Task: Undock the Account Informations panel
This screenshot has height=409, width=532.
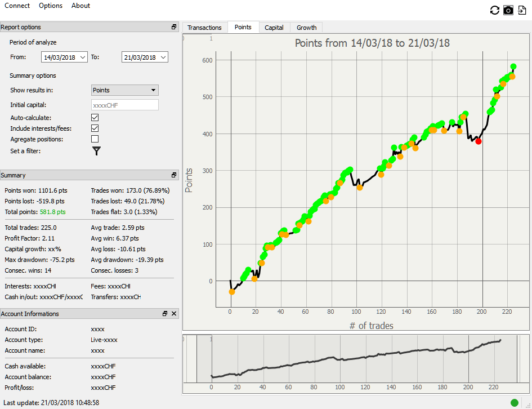Action: pyautogui.click(x=165, y=314)
